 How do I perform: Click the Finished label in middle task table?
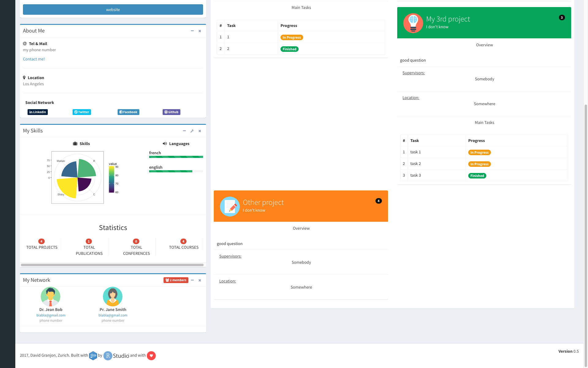(x=289, y=49)
